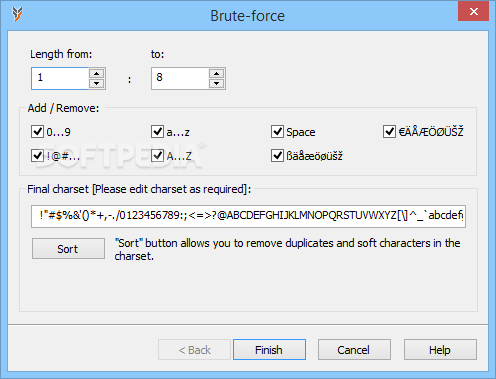
Task: Uncheck the ßäåæöøüšž lowercase special checkbox
Action: click(x=277, y=155)
